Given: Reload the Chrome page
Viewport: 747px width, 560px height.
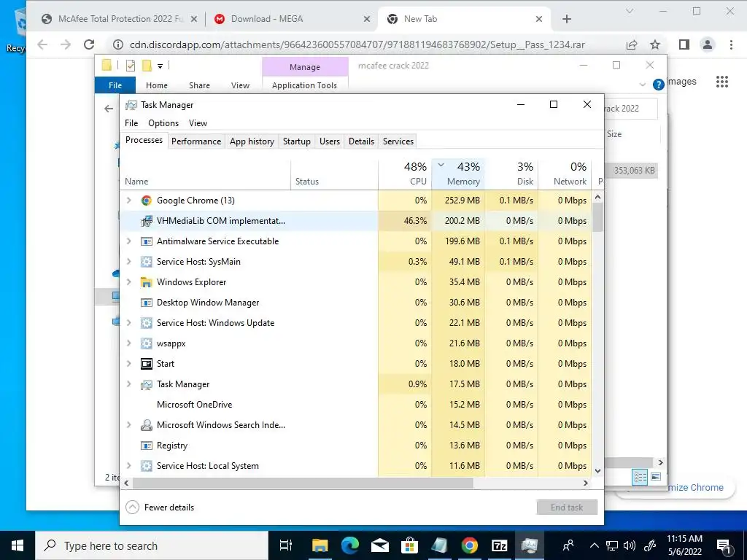Looking at the screenshot, I should [x=89, y=44].
